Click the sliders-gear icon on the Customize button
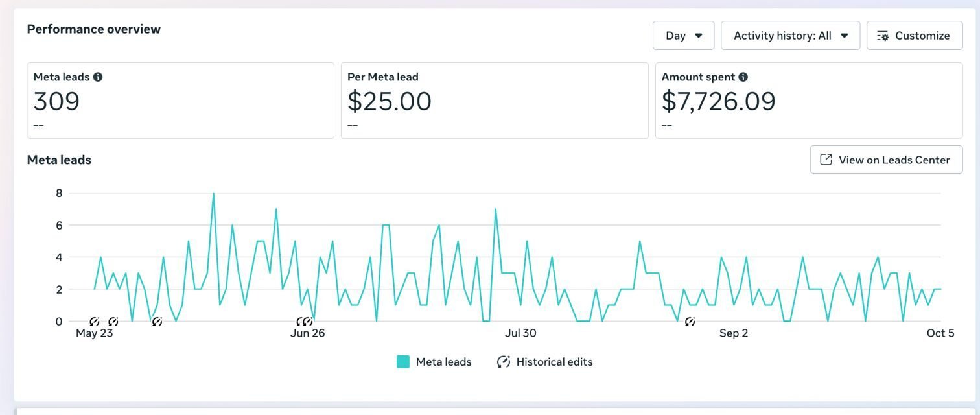This screenshot has width=980, height=415. (x=883, y=36)
